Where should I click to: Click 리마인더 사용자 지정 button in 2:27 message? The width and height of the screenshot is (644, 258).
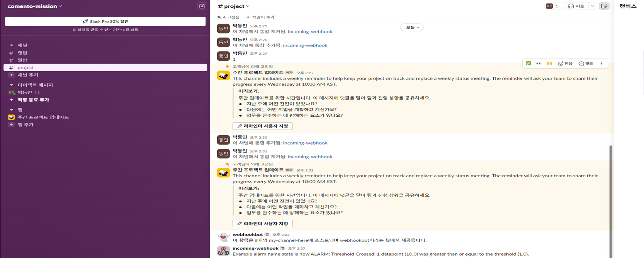point(262,126)
